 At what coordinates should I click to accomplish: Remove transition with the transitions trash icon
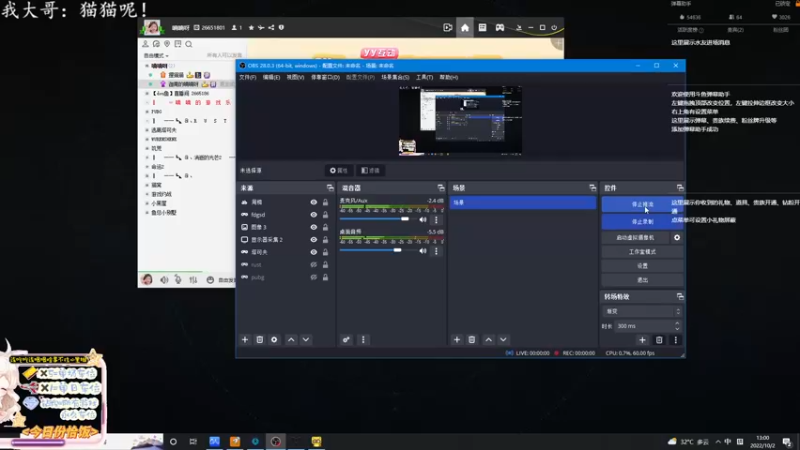(x=659, y=340)
